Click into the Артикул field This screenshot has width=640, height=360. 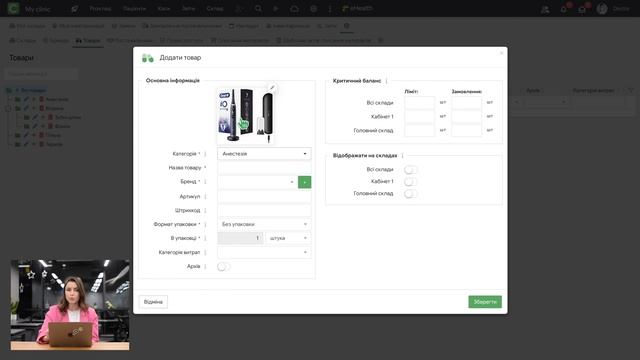coord(264,196)
